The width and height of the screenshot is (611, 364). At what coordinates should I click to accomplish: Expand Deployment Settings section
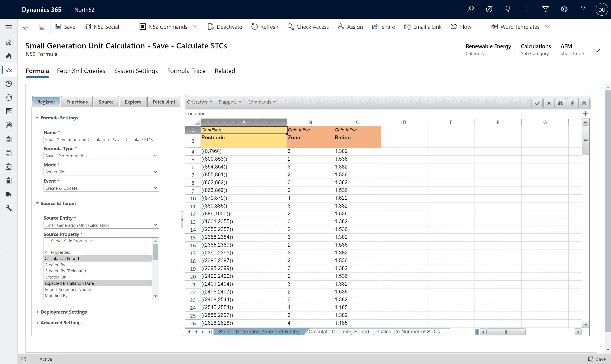point(61,312)
